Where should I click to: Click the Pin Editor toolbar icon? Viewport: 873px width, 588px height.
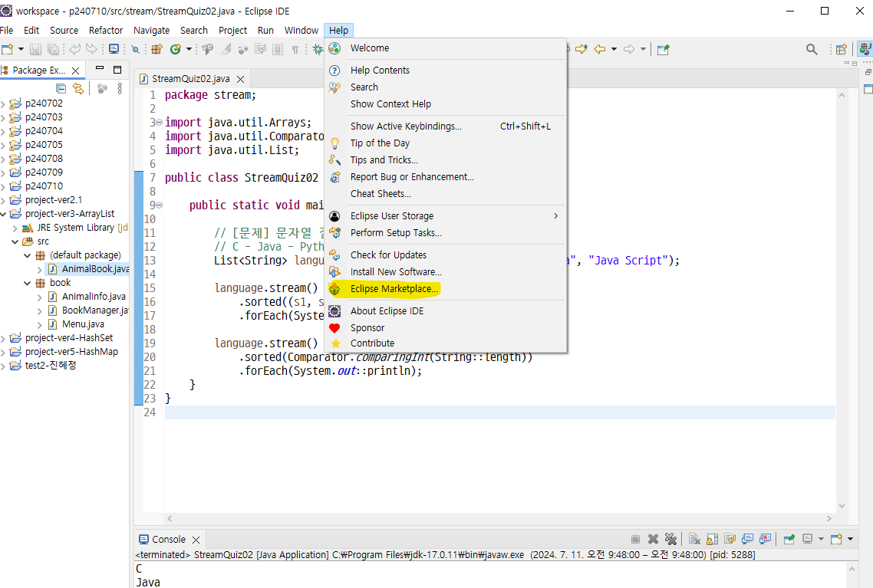click(663, 50)
